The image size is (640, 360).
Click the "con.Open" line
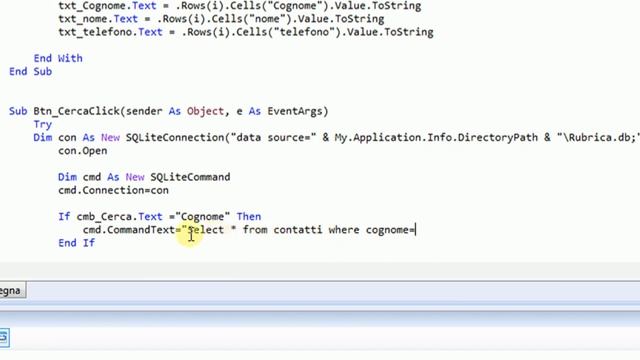pos(82,151)
